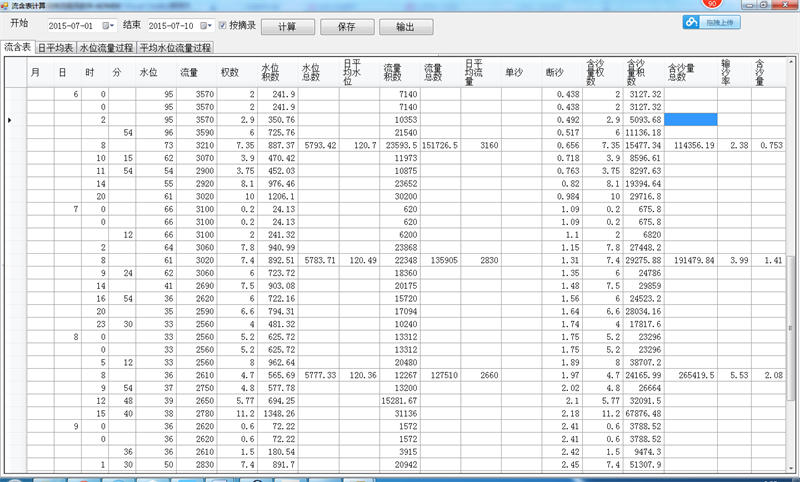Open the start date 2015-07-01 calendar dropdown
The width and height of the screenshot is (800, 482).
tap(108, 25)
